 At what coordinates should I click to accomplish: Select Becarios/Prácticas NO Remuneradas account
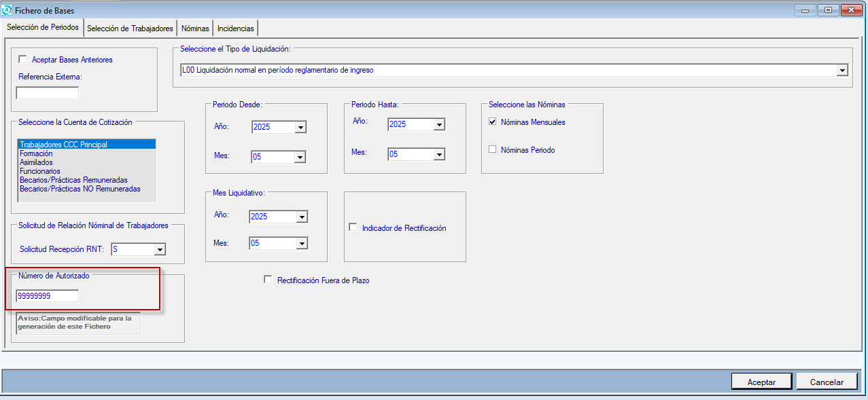[x=80, y=189]
